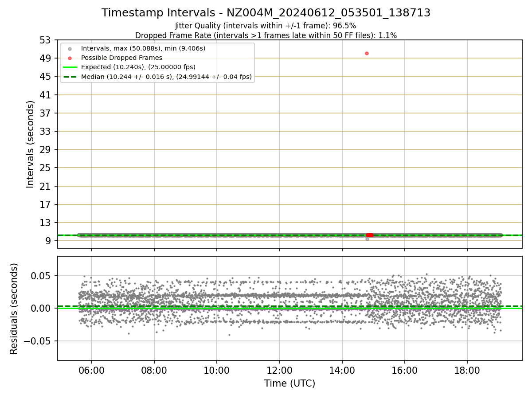Image resolution: width=532 pixels, height=399 pixels.
Task: Click the plot title NZ004M_20240612_053501_138713
Action: pos(266,13)
